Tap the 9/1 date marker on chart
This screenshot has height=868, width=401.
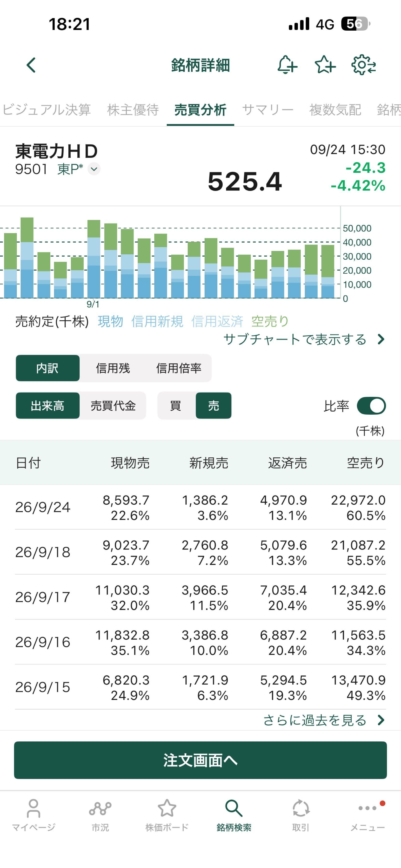pyautogui.click(x=93, y=304)
